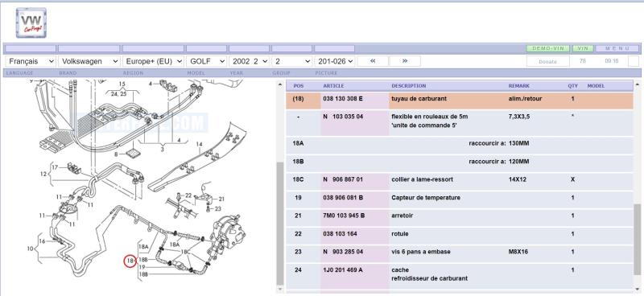This screenshot has width=644, height=296.
Task: Open the Year dropdown showing 2002
Action: pyautogui.click(x=250, y=61)
